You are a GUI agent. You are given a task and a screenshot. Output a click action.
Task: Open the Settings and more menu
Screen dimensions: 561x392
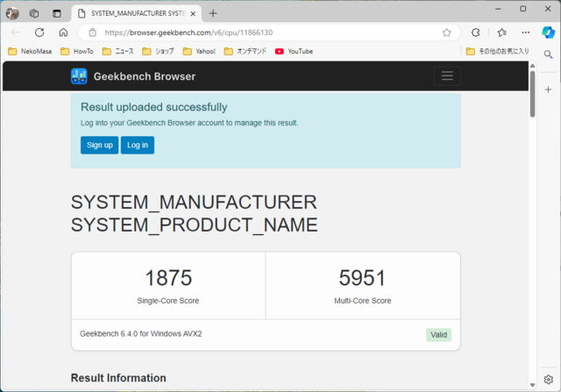[526, 32]
